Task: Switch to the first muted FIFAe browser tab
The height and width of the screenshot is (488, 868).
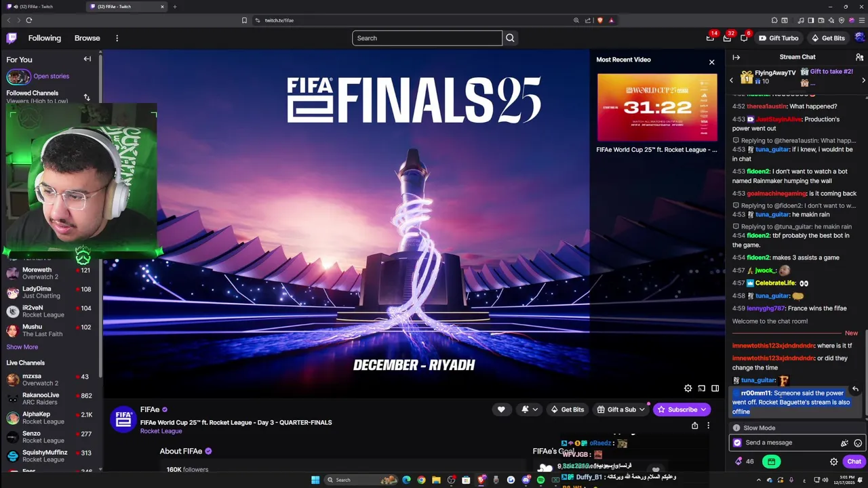Action: 42,6
